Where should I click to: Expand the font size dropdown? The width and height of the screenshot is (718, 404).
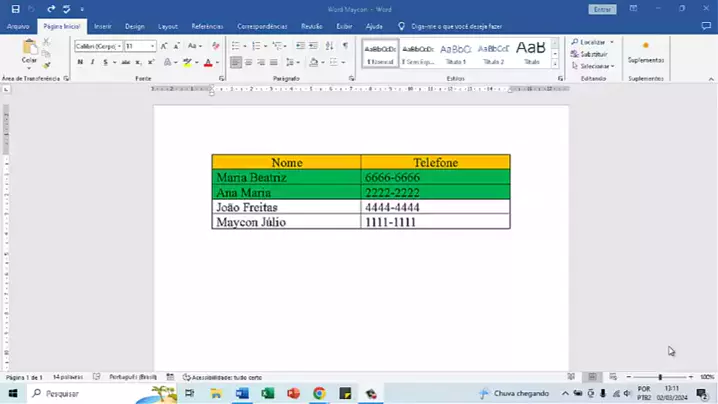(x=153, y=46)
